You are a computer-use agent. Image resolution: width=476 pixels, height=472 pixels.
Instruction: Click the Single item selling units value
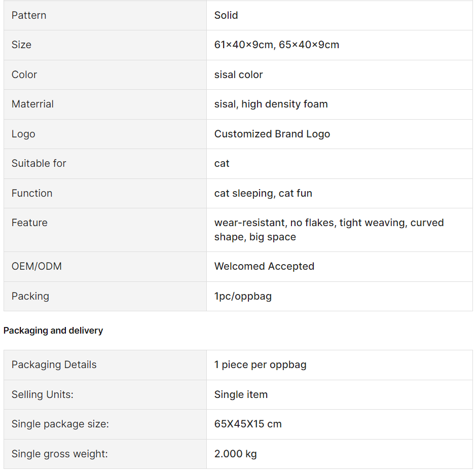click(241, 394)
